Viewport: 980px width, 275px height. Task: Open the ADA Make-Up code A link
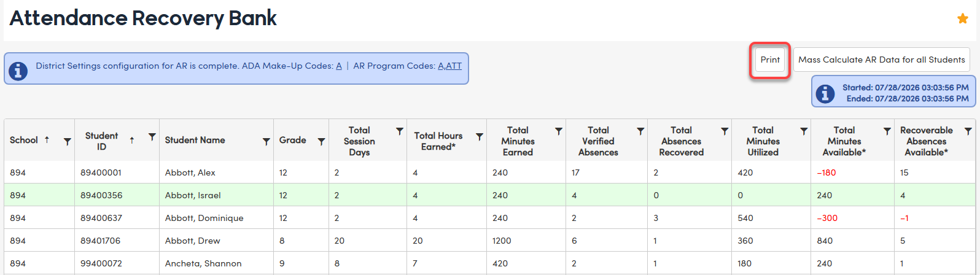[339, 66]
